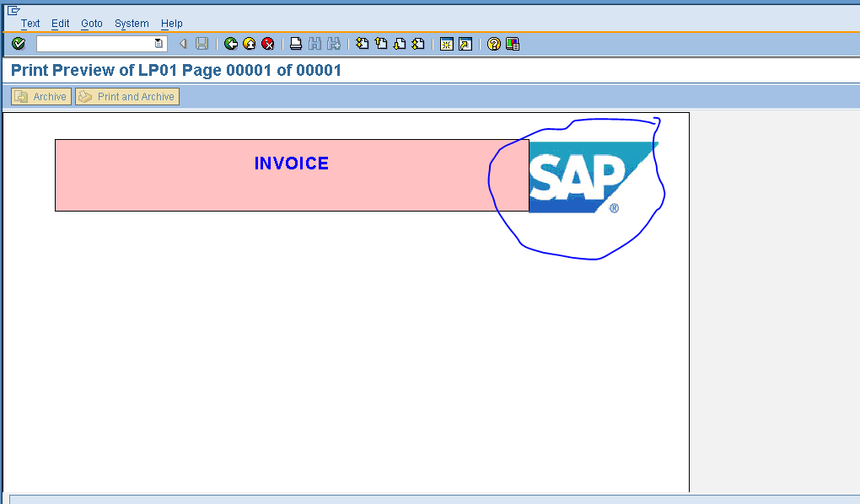Click the Create Shortcut icon
The width and height of the screenshot is (860, 504).
point(465,43)
